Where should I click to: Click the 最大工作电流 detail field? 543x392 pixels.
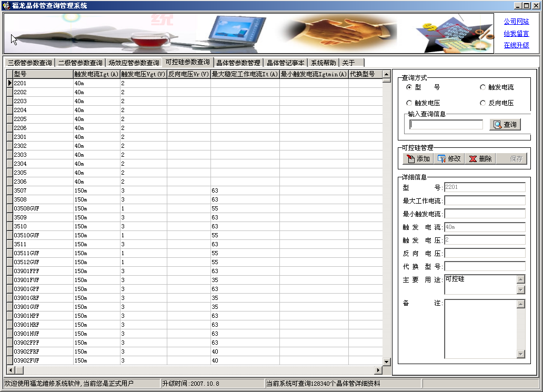[x=485, y=200]
